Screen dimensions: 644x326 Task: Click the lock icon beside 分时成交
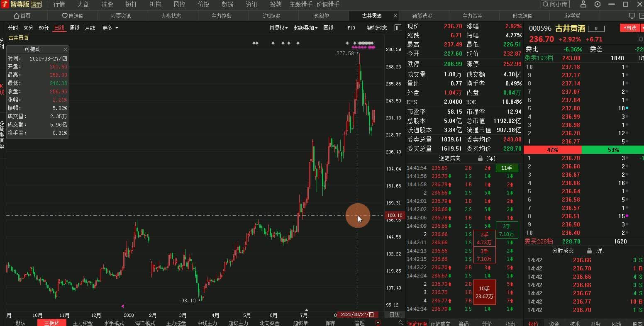click(x=589, y=251)
